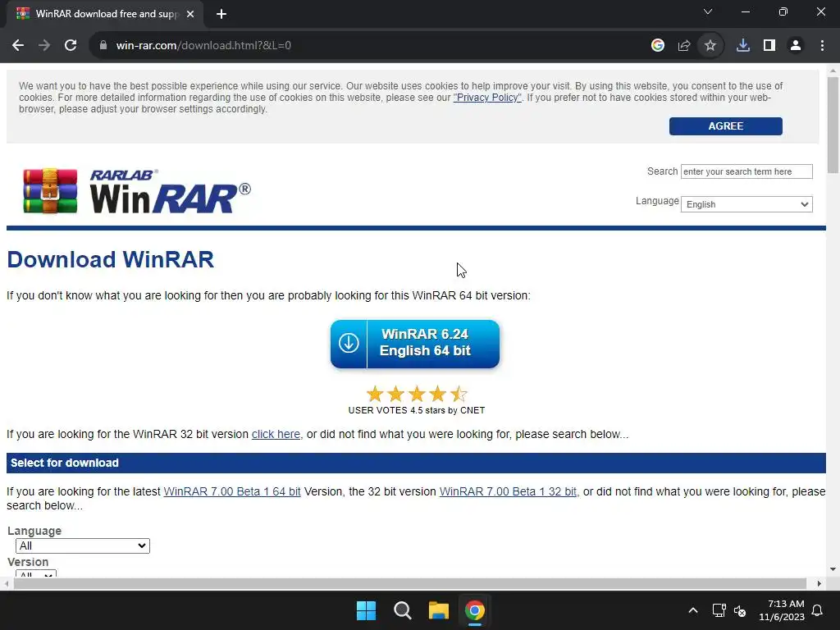Screen dimensions: 840x630
Task: Click the WinRAR logo
Action: (137, 191)
